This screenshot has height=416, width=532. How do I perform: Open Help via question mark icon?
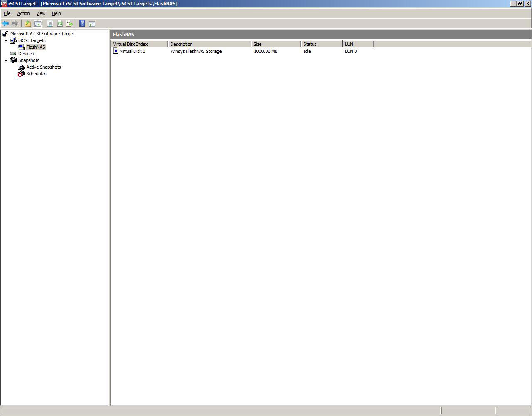coord(82,24)
